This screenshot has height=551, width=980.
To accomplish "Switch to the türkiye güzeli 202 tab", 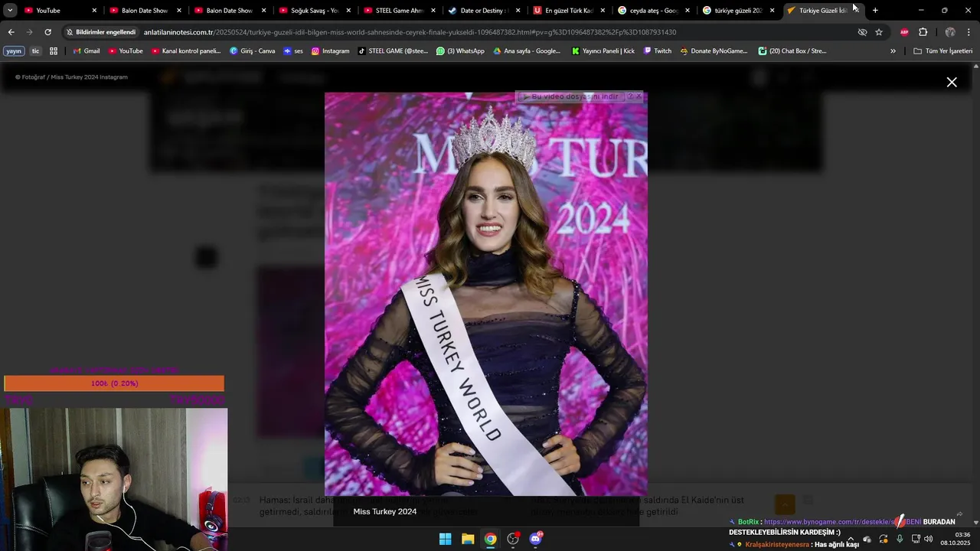I will [x=739, y=10].
